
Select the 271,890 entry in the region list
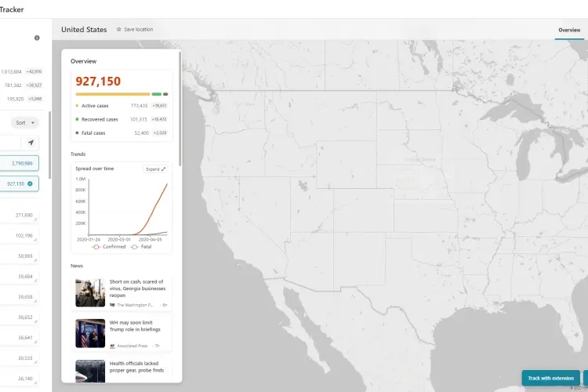tap(19, 216)
